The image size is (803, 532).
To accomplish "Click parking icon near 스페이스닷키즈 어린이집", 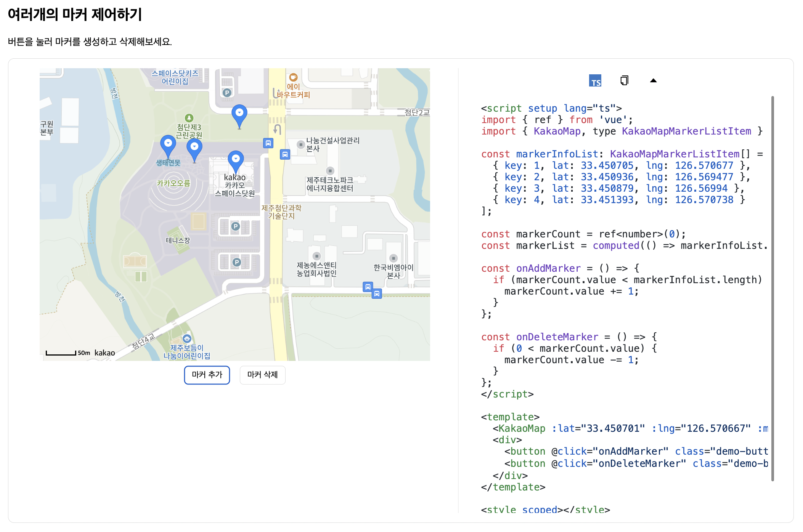I will (227, 93).
